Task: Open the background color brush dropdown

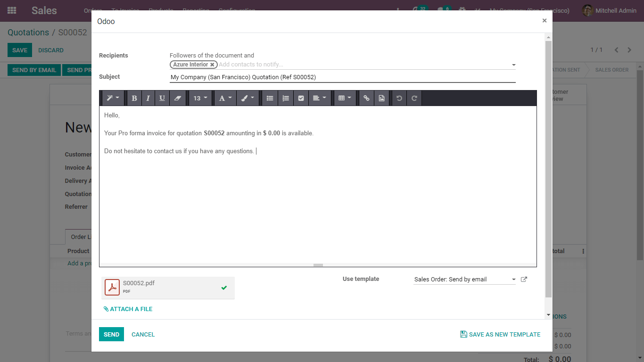Action: (248, 98)
